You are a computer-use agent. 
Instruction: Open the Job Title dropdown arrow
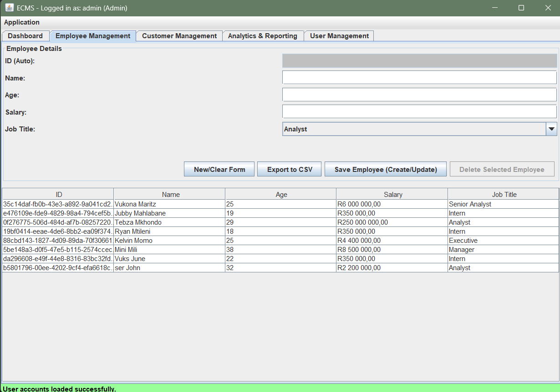[551, 129]
